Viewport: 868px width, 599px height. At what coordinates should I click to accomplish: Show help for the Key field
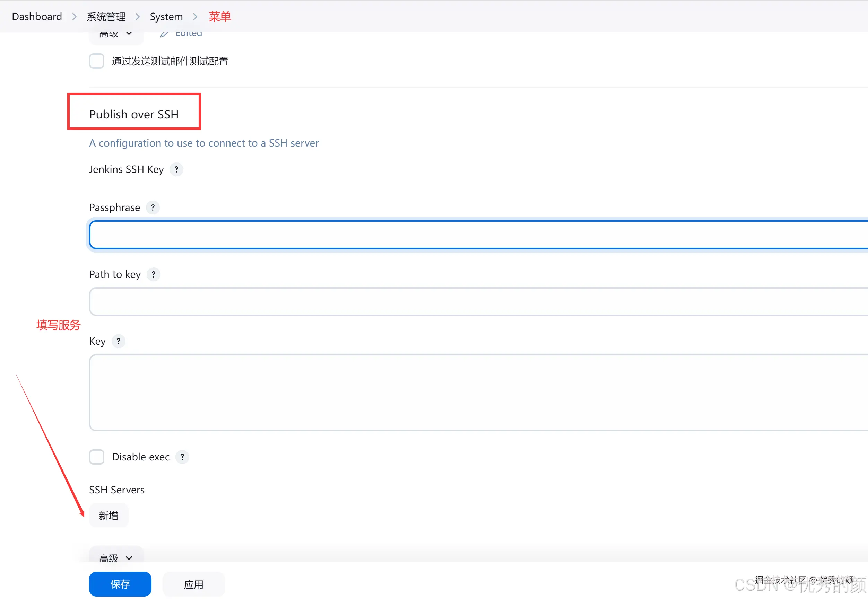coord(118,341)
